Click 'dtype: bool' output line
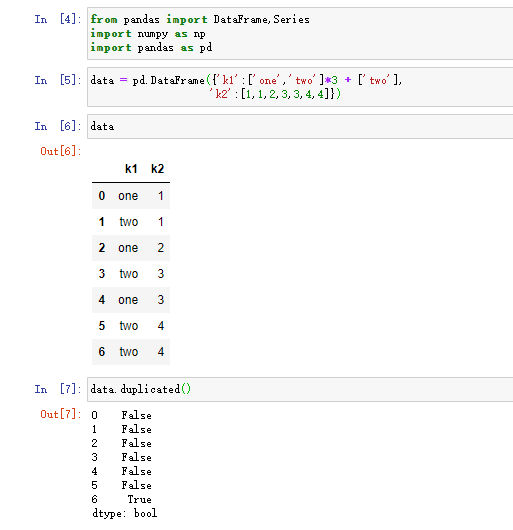The width and height of the screenshot is (513, 530). 124,513
